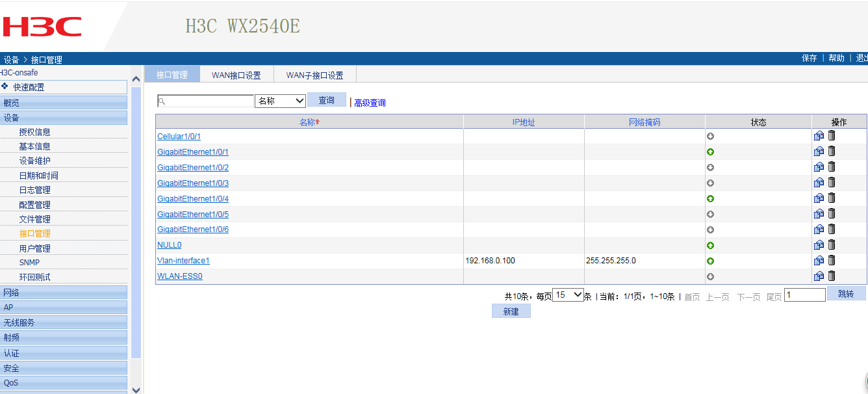Click the gray down status icon for Cellular1/0/1

(711, 137)
